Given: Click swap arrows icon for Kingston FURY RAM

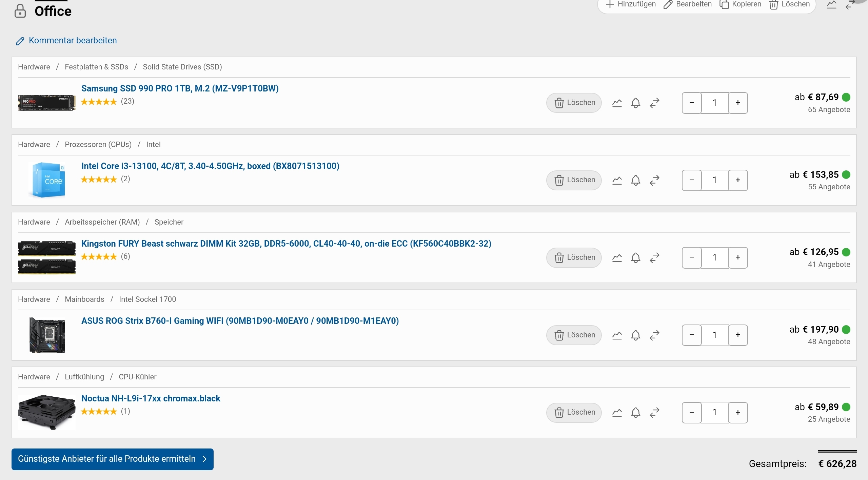Looking at the screenshot, I should point(654,257).
